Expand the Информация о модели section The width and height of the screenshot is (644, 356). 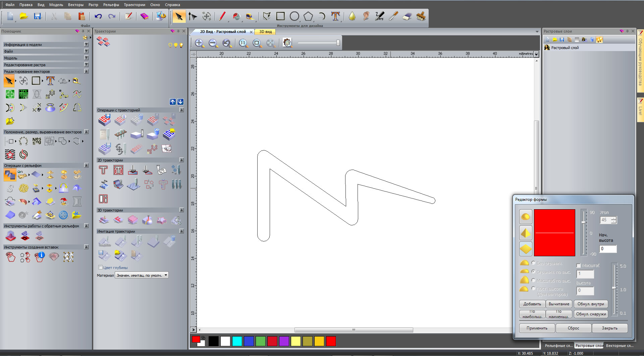[x=86, y=44]
